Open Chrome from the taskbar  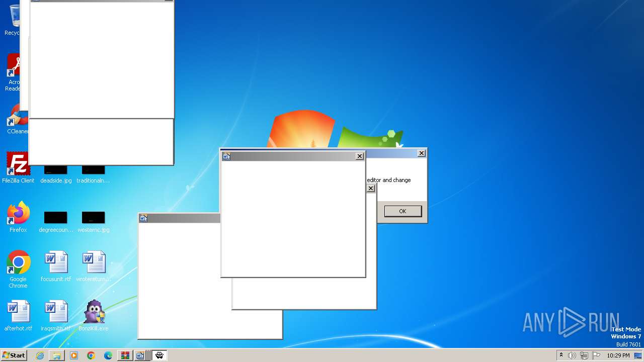(91, 355)
